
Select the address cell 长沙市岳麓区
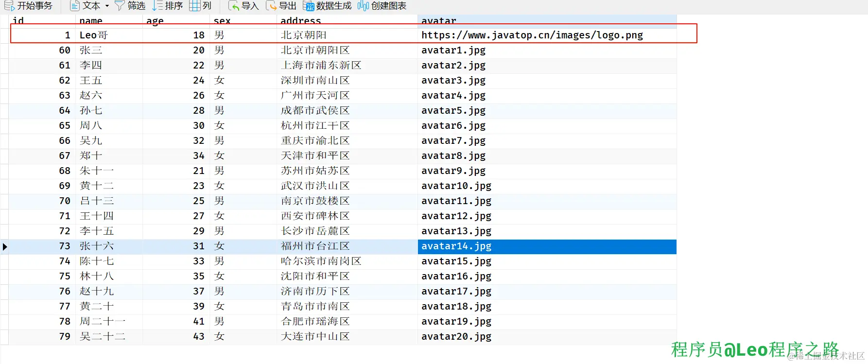click(347, 231)
